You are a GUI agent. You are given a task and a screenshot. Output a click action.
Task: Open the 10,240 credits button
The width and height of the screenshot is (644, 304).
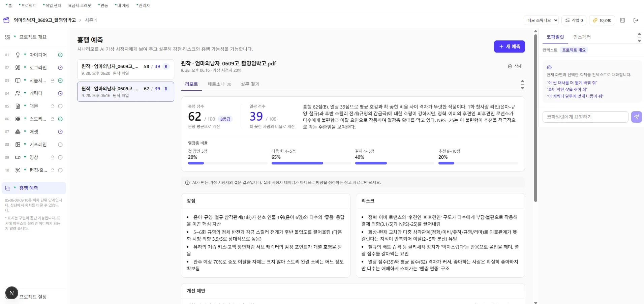[x=602, y=20]
